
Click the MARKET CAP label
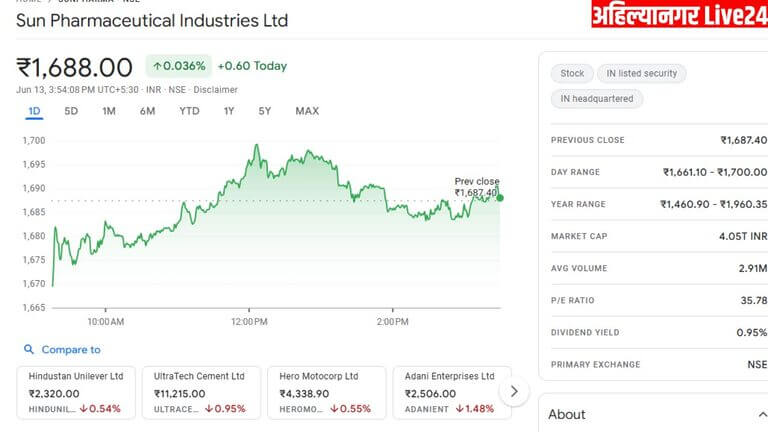[579, 236]
